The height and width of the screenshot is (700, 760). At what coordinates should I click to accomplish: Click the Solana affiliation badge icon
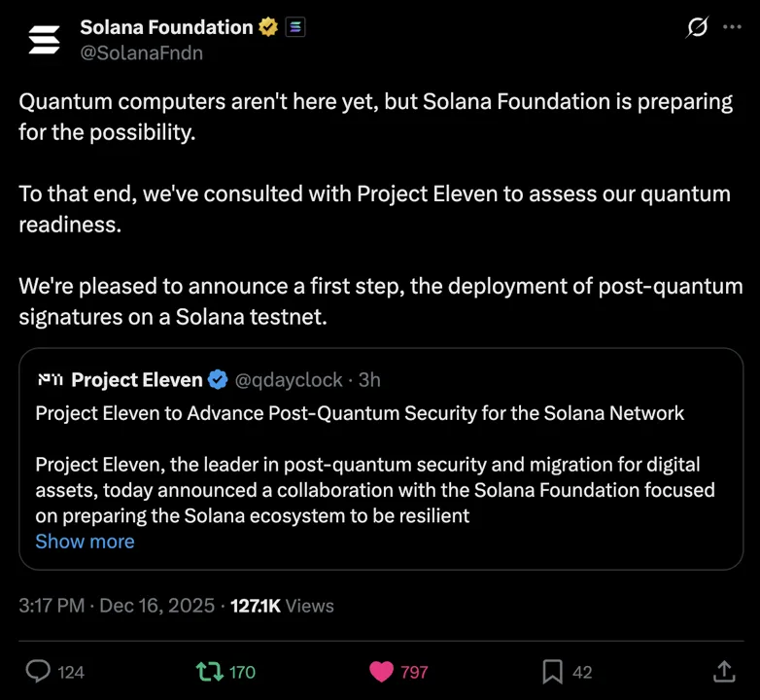(295, 28)
